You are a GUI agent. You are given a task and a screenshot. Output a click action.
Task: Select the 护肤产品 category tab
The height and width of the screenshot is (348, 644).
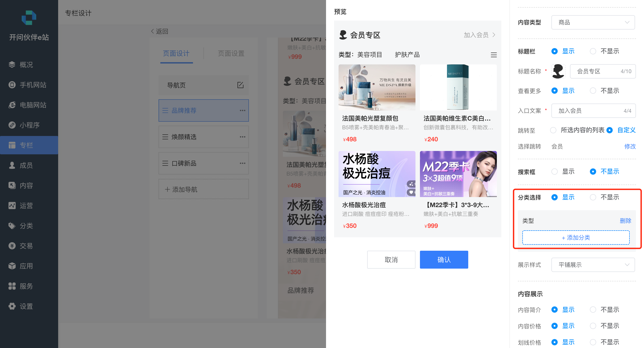(x=407, y=55)
